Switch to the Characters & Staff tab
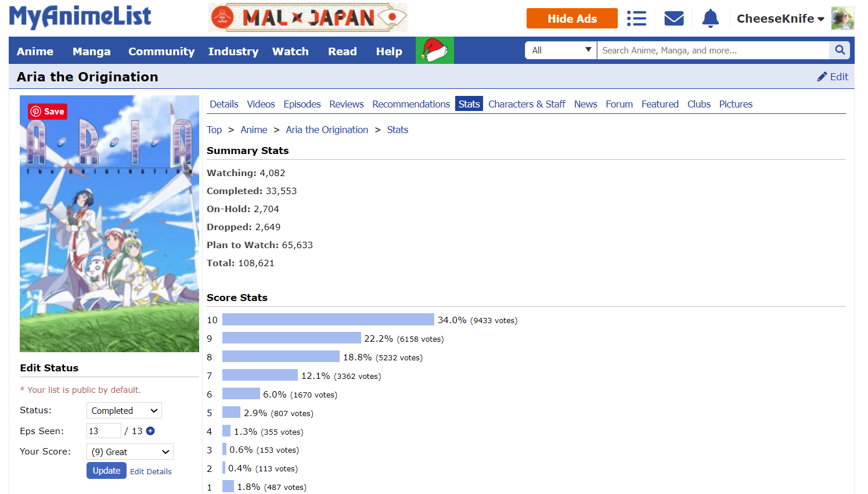868x494 pixels. [527, 104]
